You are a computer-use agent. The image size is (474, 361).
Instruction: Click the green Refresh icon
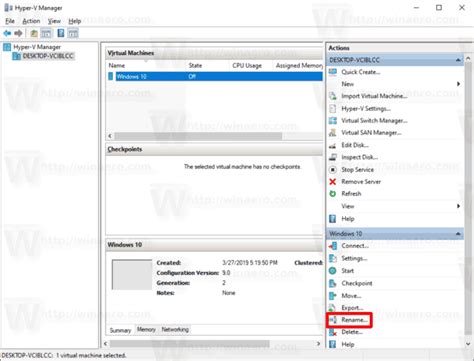pyautogui.click(x=333, y=194)
